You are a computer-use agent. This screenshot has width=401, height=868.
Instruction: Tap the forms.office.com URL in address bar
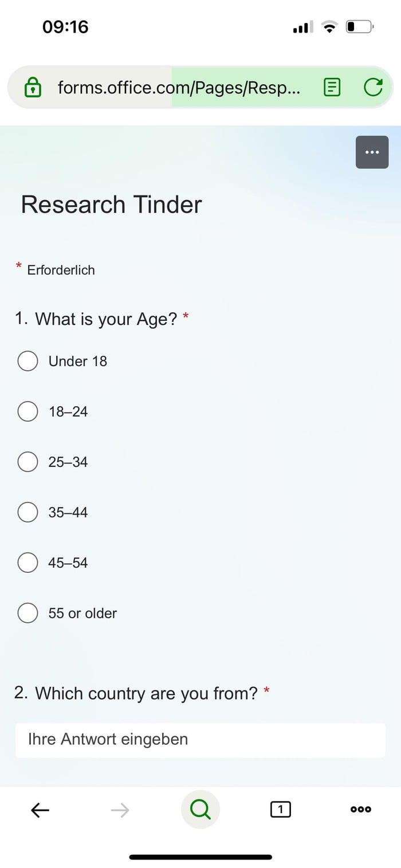pyautogui.click(x=178, y=88)
